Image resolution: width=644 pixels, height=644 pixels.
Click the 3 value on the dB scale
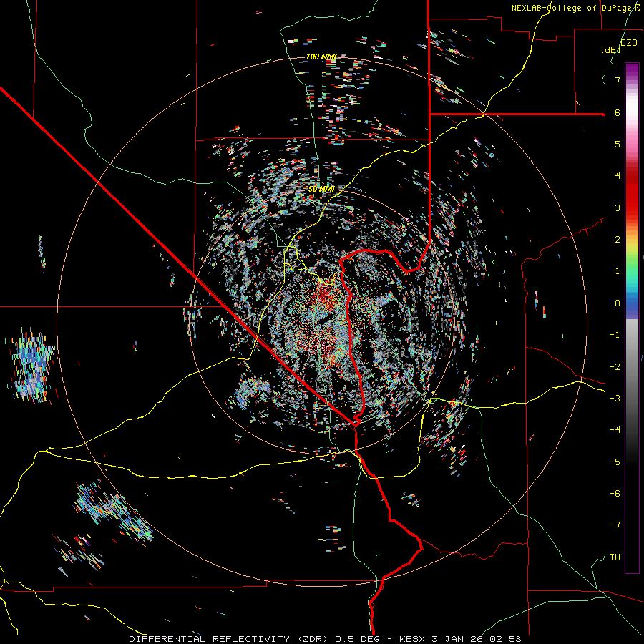tap(618, 208)
